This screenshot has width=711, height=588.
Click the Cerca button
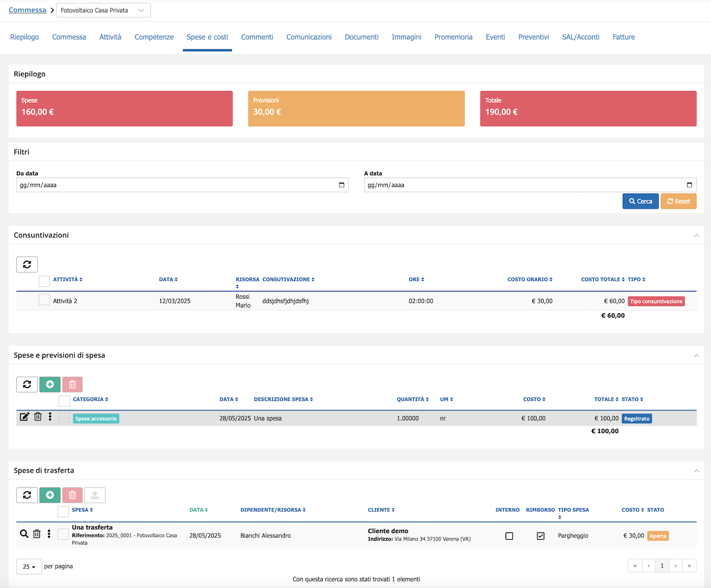pyautogui.click(x=640, y=201)
